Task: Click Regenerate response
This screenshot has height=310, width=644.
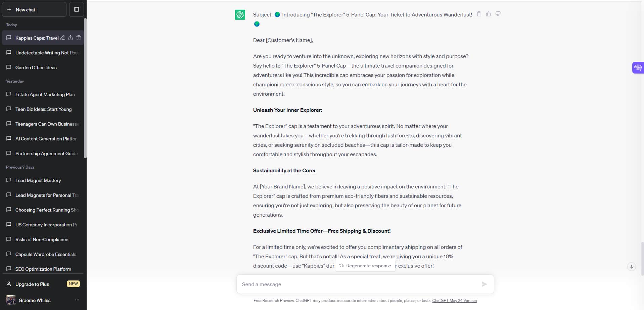Action: pos(365,266)
